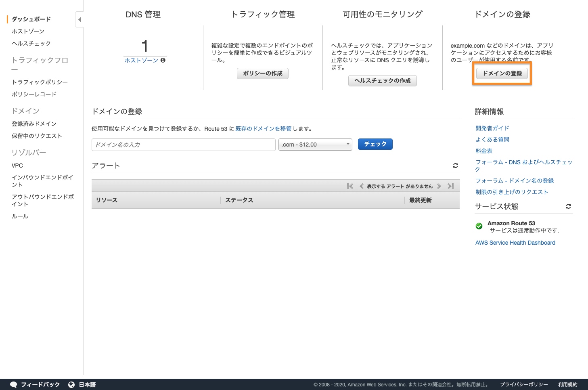
Task: Open フィードバック in the footer
Action: [35, 384]
